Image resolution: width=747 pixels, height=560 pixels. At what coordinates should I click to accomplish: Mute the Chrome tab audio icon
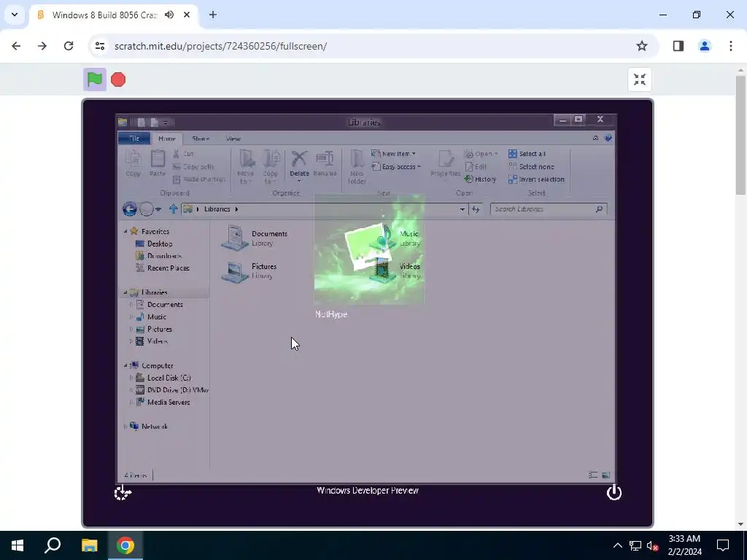tap(169, 15)
